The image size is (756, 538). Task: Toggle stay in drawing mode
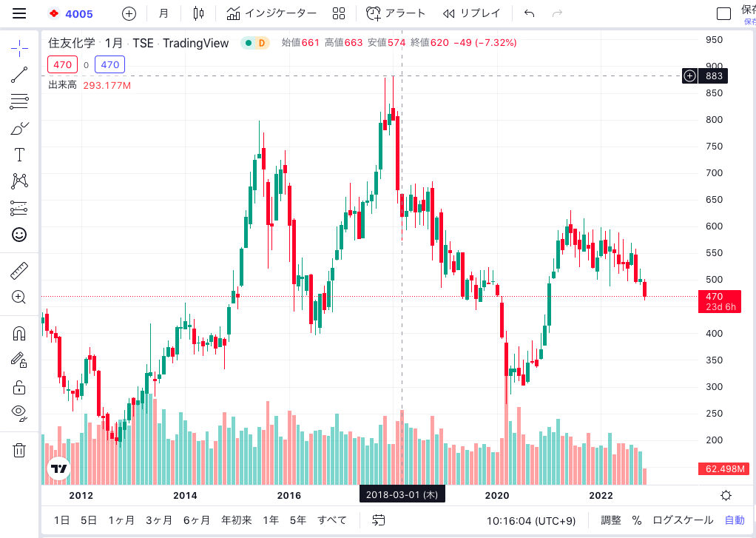click(x=19, y=360)
